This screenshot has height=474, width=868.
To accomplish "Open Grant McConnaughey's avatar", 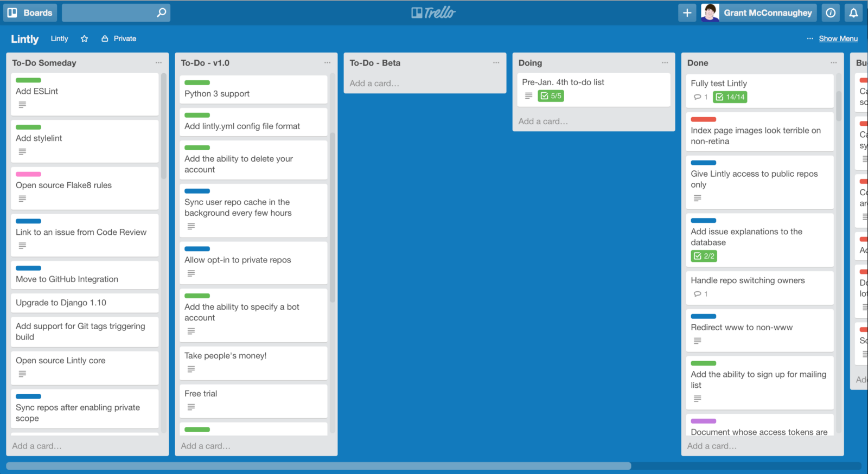I will pyautogui.click(x=710, y=12).
